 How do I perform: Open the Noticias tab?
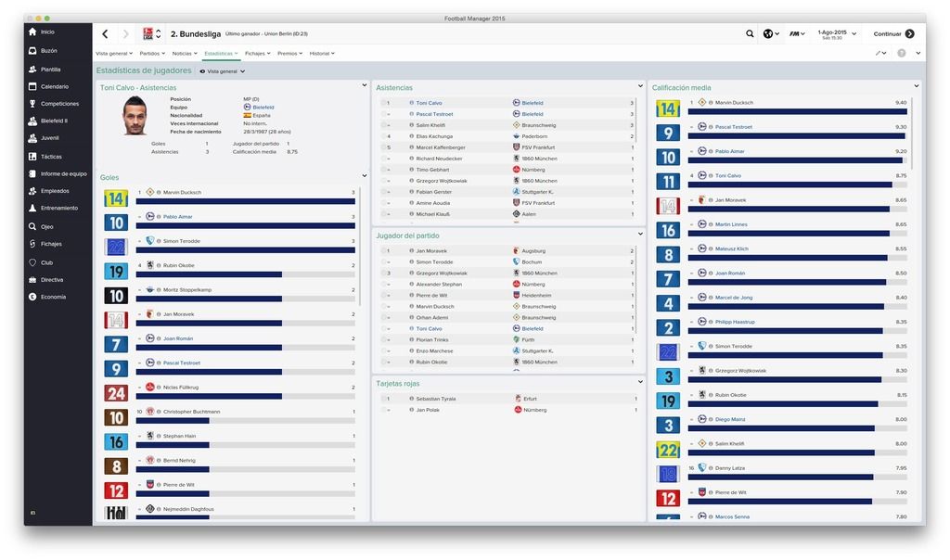(185, 53)
